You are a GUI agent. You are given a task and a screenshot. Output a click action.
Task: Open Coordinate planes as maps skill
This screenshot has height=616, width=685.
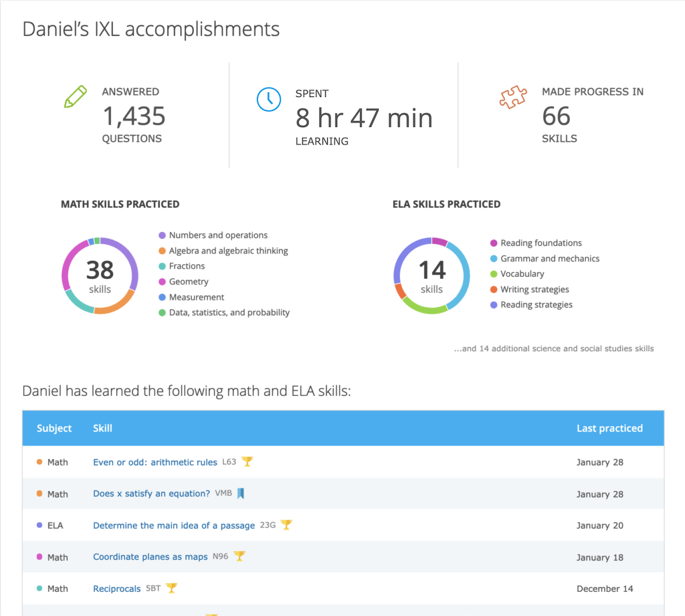151,557
